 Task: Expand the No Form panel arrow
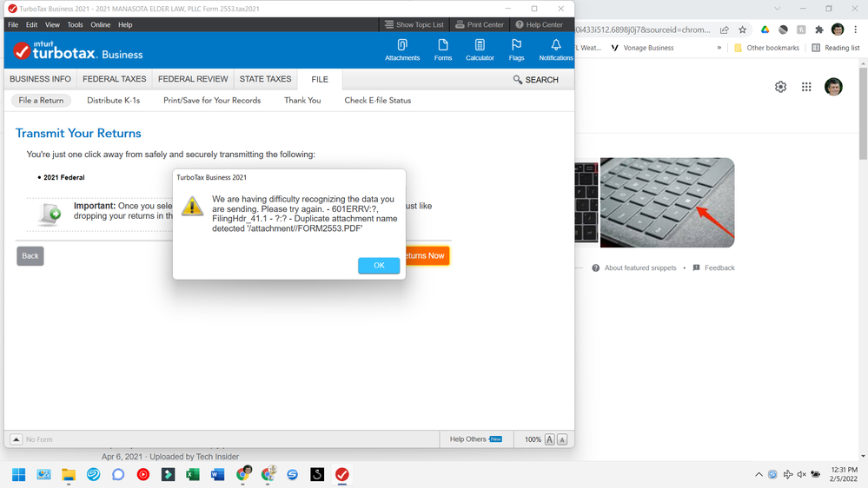point(16,439)
